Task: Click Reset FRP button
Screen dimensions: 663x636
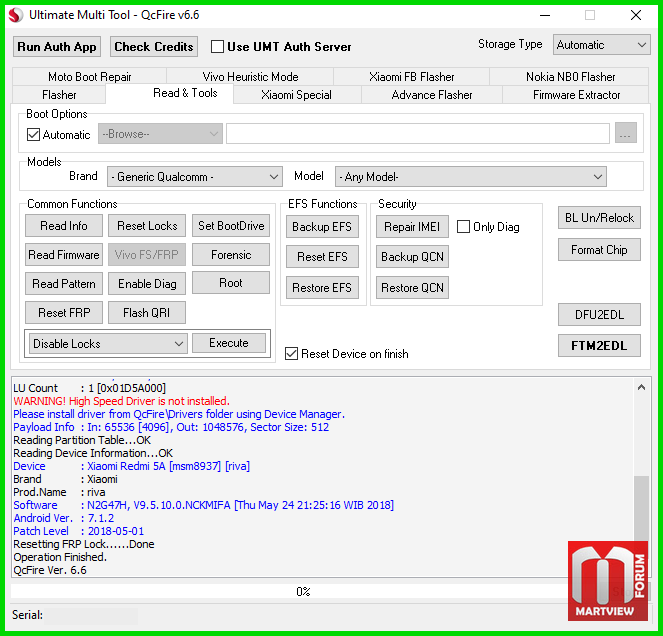Action: (x=64, y=313)
